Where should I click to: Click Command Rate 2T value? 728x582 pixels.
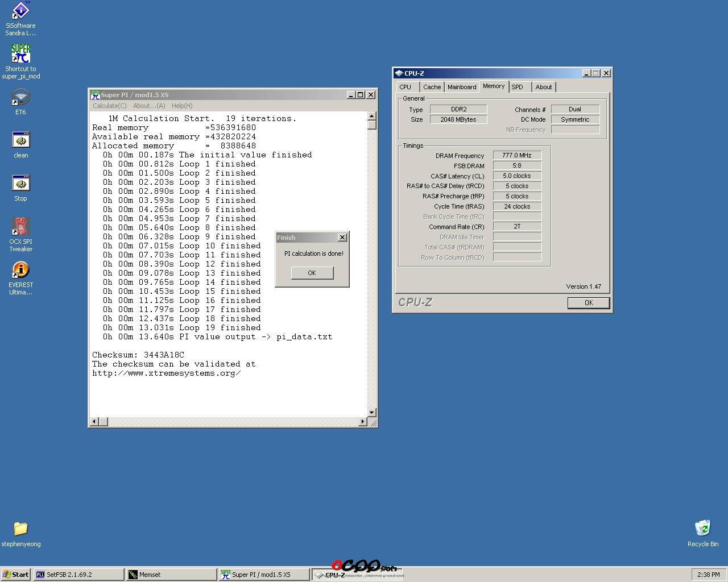517,226
